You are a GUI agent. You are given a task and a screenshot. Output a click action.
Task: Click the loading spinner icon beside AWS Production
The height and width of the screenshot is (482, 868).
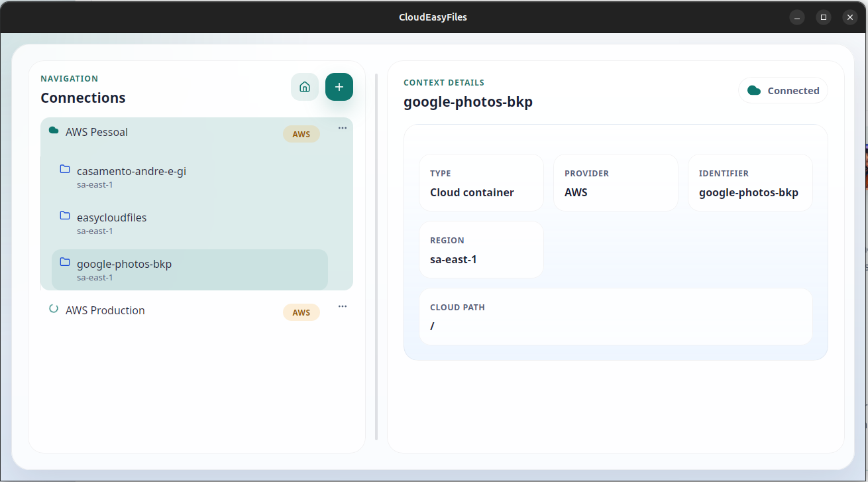(53, 308)
